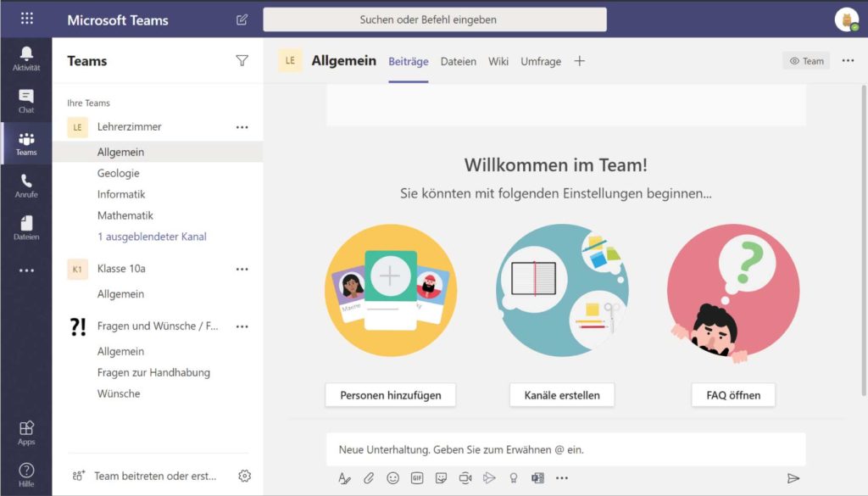Click Kanäle erstellen button

tap(562, 395)
